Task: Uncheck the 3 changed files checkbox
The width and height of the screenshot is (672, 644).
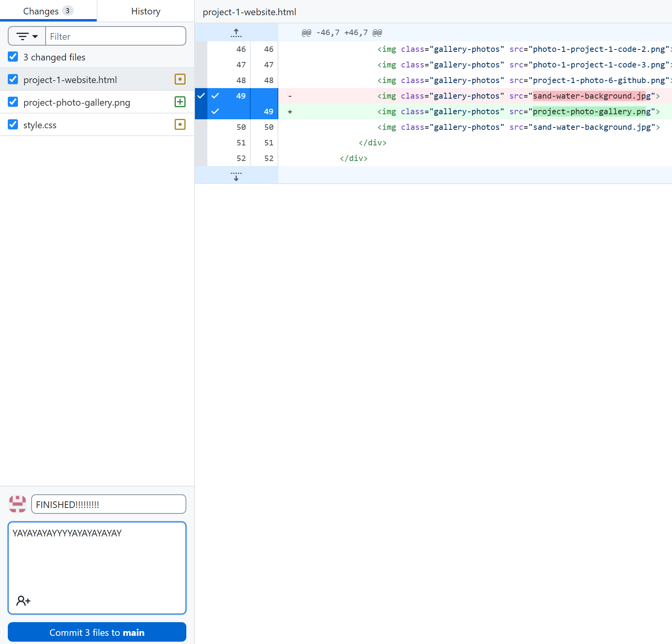Action: (13, 57)
